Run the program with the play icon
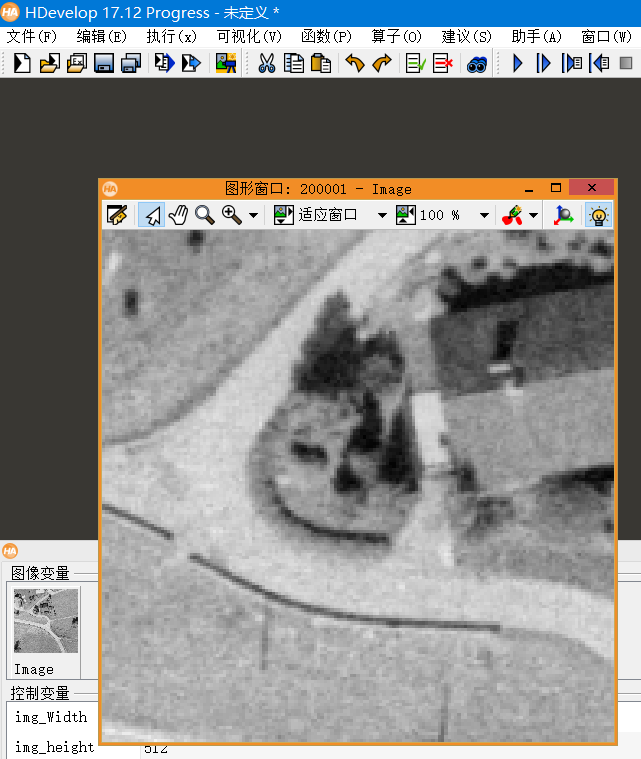The height and width of the screenshot is (759, 641). click(x=517, y=63)
